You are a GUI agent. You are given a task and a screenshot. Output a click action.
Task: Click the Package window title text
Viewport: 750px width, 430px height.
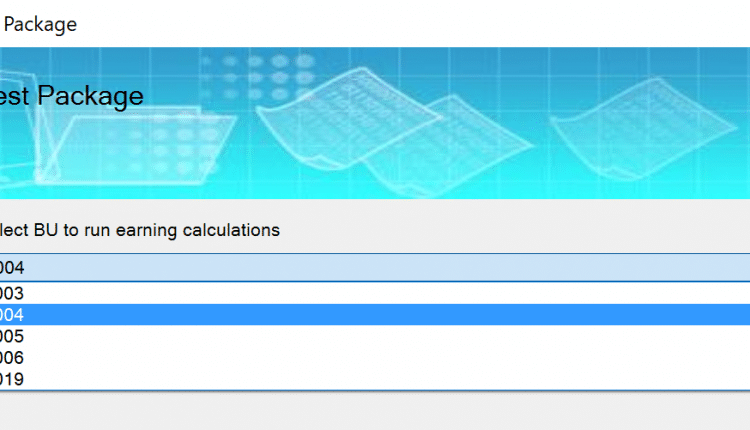[40, 23]
